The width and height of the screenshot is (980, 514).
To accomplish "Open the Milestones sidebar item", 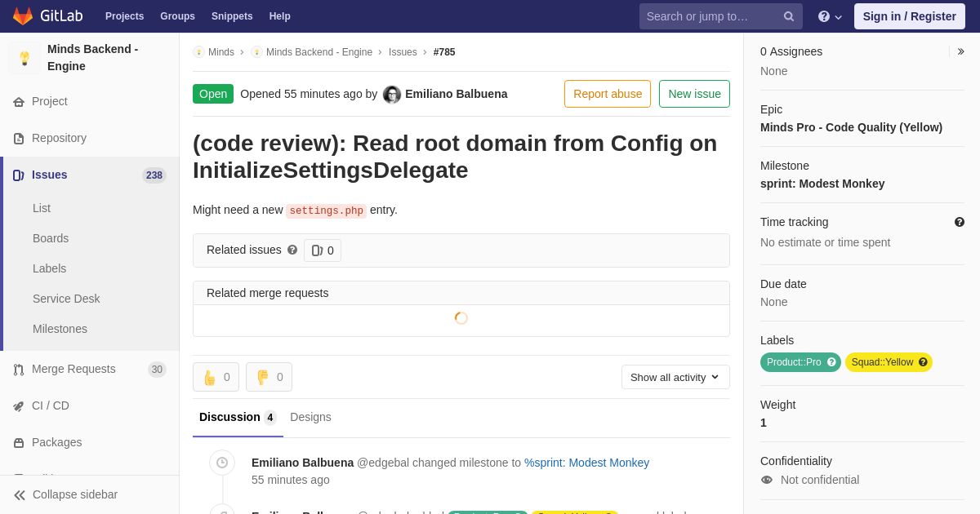I will click(x=60, y=329).
